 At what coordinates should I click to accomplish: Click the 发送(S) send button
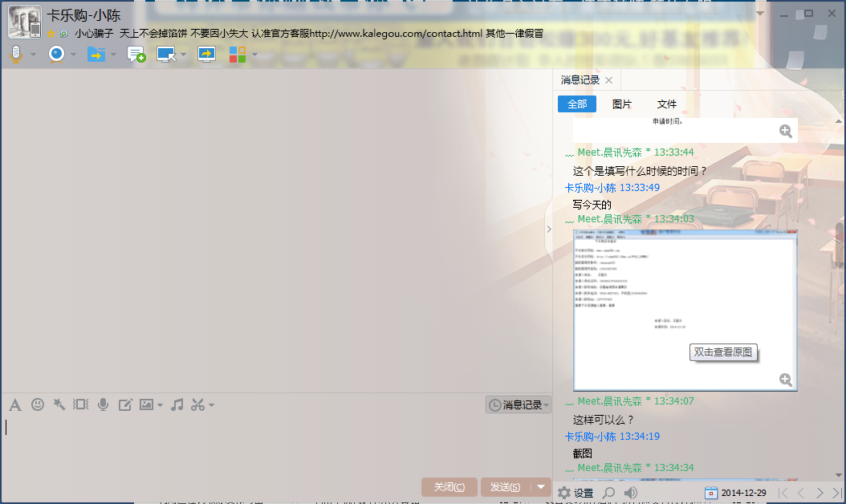505,487
